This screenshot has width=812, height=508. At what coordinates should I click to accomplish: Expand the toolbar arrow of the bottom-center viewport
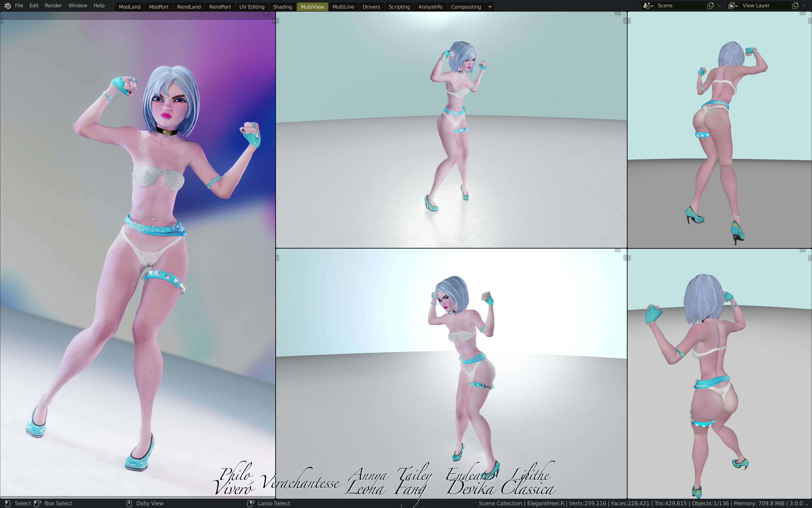[x=277, y=258]
